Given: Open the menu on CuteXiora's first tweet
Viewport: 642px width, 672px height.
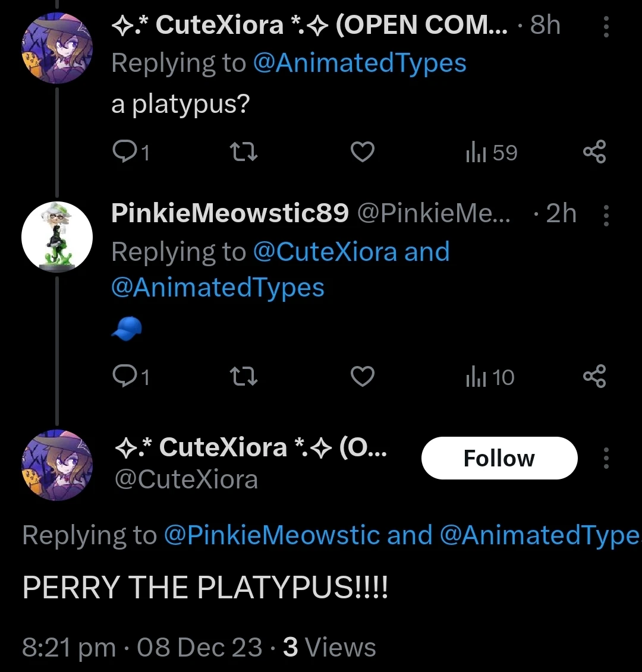Looking at the screenshot, I should point(606,27).
